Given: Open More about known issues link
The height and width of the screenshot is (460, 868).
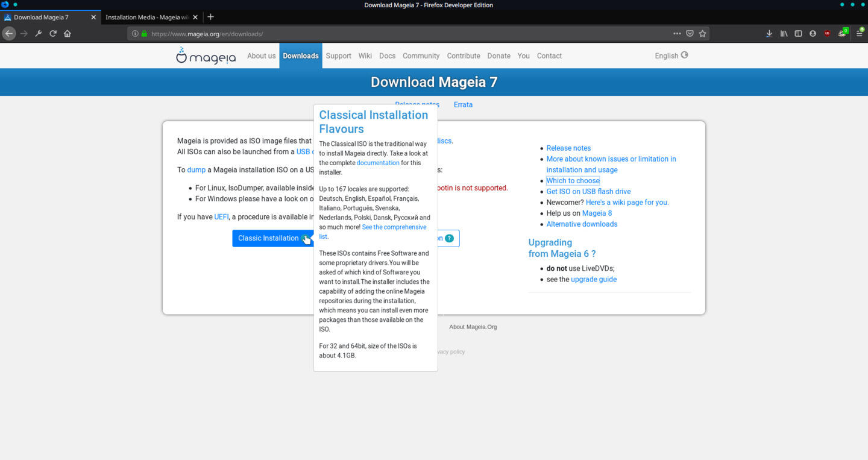Looking at the screenshot, I should [611, 164].
